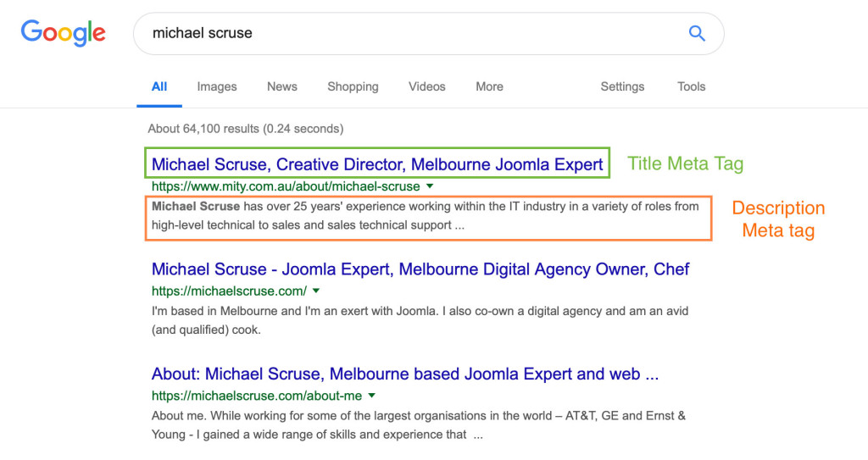The width and height of the screenshot is (868, 460).
Task: Click the first result's description snippet
Action: [x=424, y=217]
